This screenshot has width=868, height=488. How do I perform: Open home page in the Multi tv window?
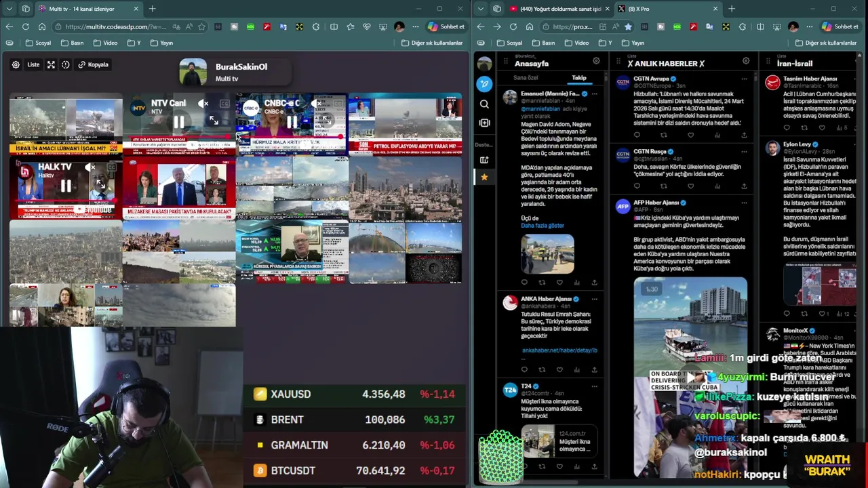click(x=41, y=26)
